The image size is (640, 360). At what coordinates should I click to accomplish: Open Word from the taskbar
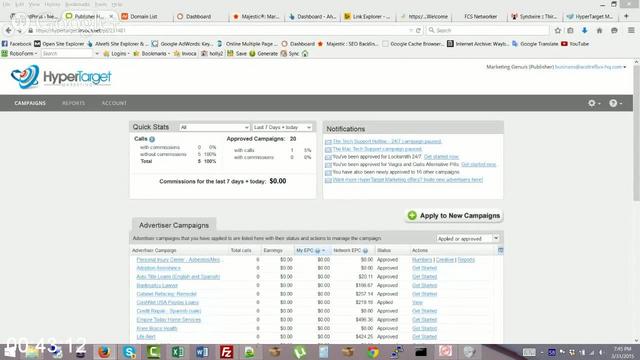tap(202, 351)
